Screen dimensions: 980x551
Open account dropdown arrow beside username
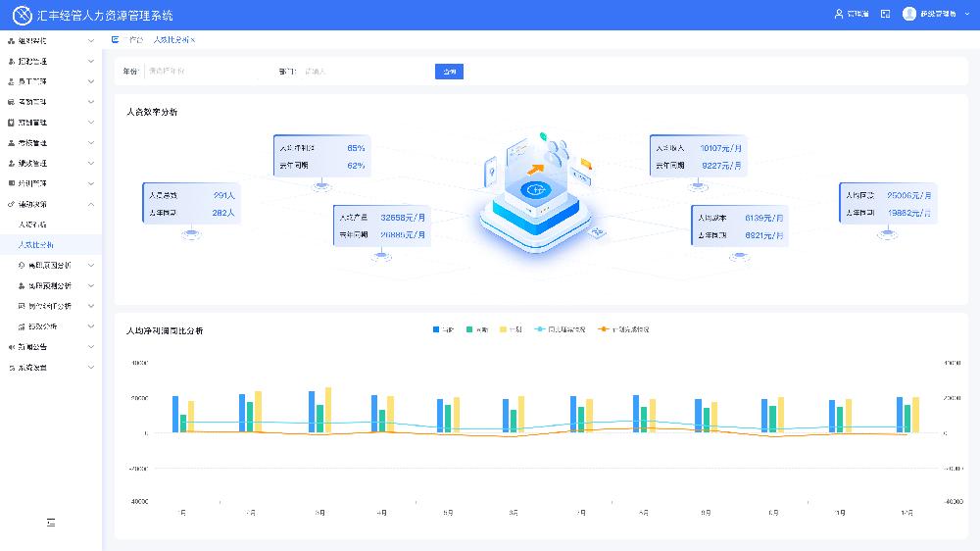pyautogui.click(x=967, y=14)
